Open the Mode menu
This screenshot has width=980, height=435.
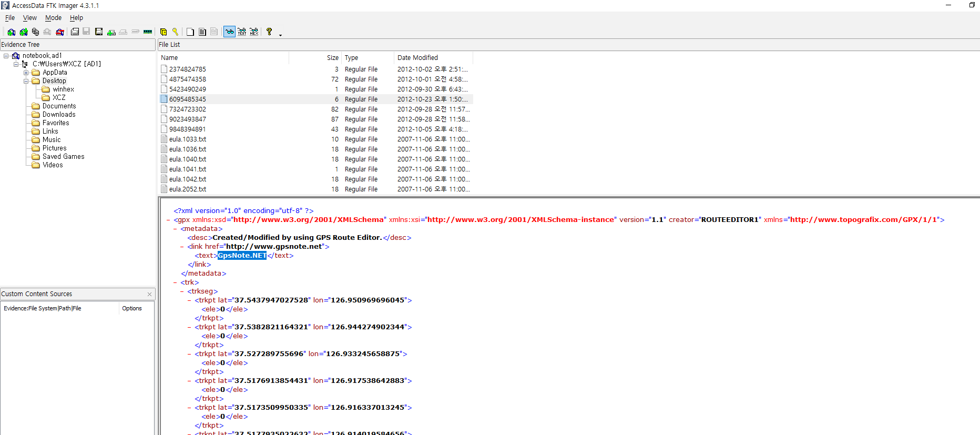(53, 18)
